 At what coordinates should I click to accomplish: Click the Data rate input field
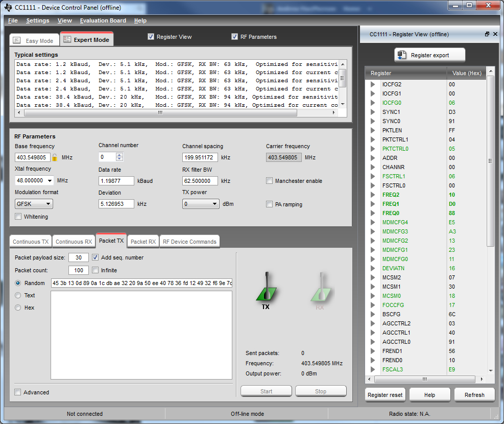[116, 181]
